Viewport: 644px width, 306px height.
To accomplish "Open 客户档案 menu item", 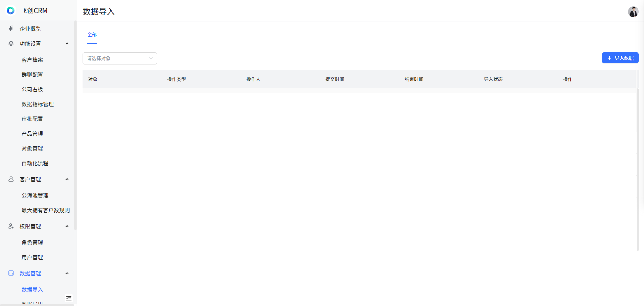I will pyautogui.click(x=32, y=60).
